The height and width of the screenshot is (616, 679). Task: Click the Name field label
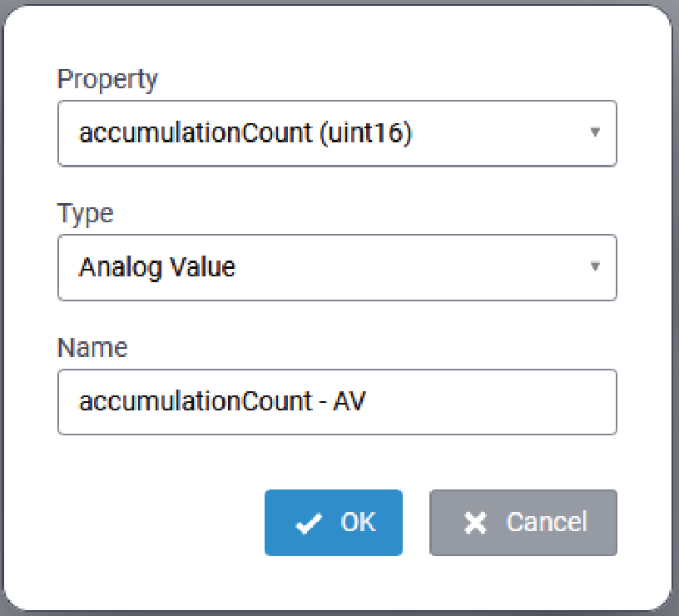click(92, 347)
